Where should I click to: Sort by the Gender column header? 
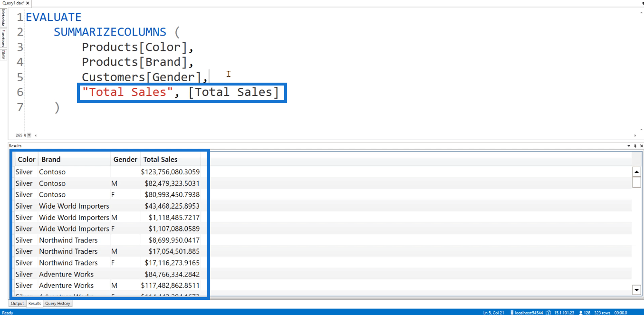tap(125, 160)
